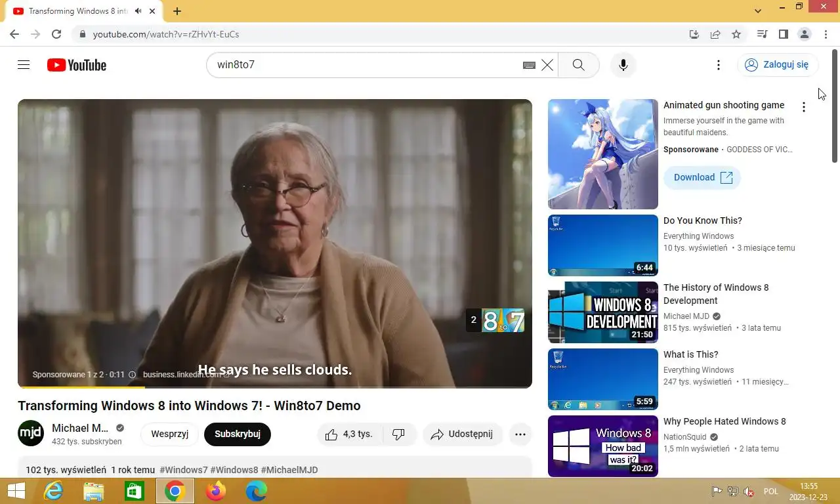
Task: Reload the current page
Action: [56, 34]
